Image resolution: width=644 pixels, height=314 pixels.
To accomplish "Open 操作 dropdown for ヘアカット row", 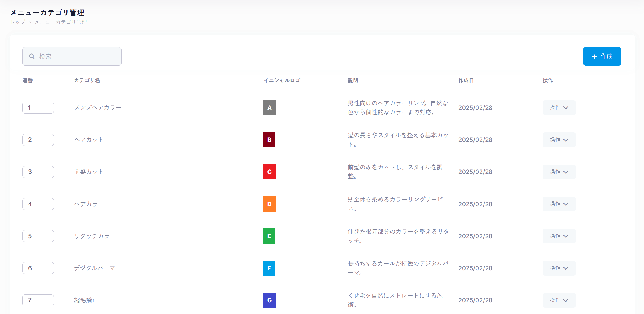I will click(559, 140).
